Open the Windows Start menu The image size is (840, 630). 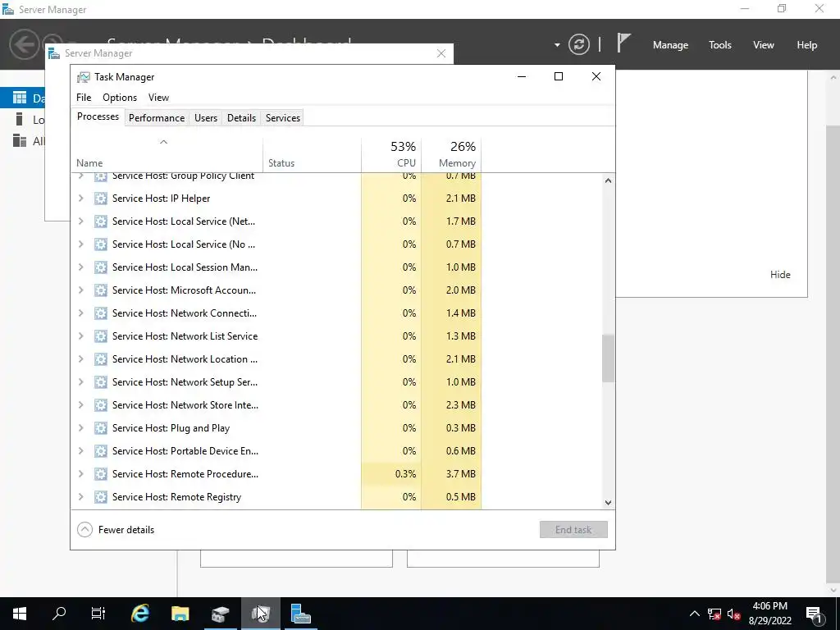pos(20,614)
